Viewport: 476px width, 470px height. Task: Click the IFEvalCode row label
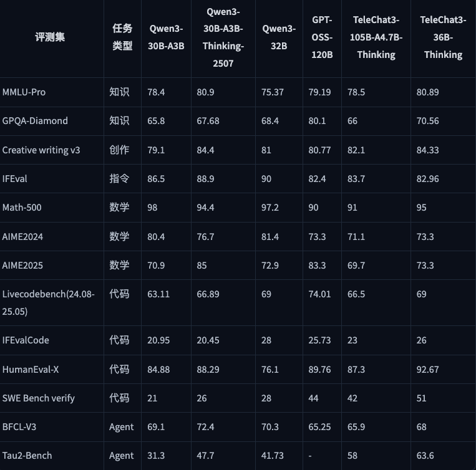click(26, 340)
